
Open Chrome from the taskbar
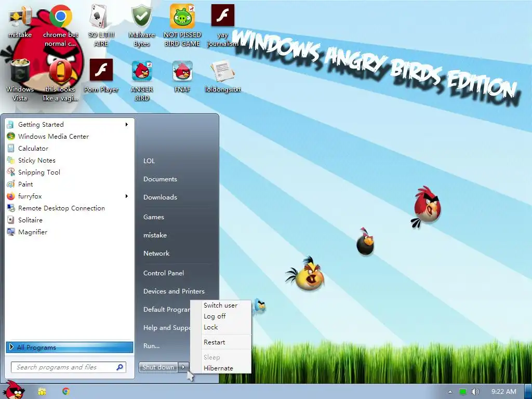[66, 392]
